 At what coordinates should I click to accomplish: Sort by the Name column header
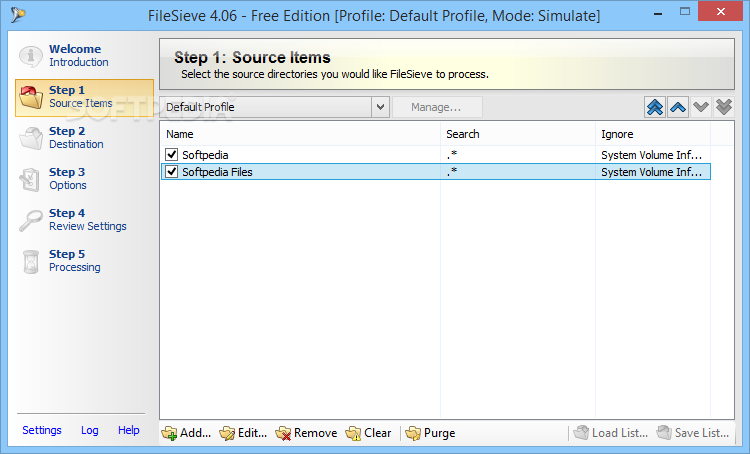(x=300, y=134)
